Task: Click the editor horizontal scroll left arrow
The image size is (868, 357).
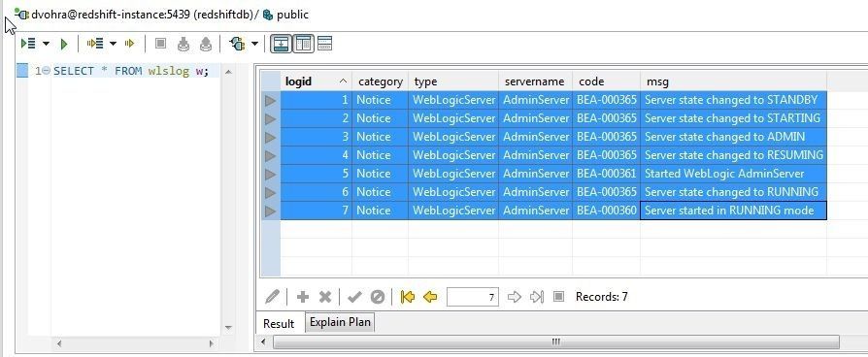Action: click(x=59, y=343)
